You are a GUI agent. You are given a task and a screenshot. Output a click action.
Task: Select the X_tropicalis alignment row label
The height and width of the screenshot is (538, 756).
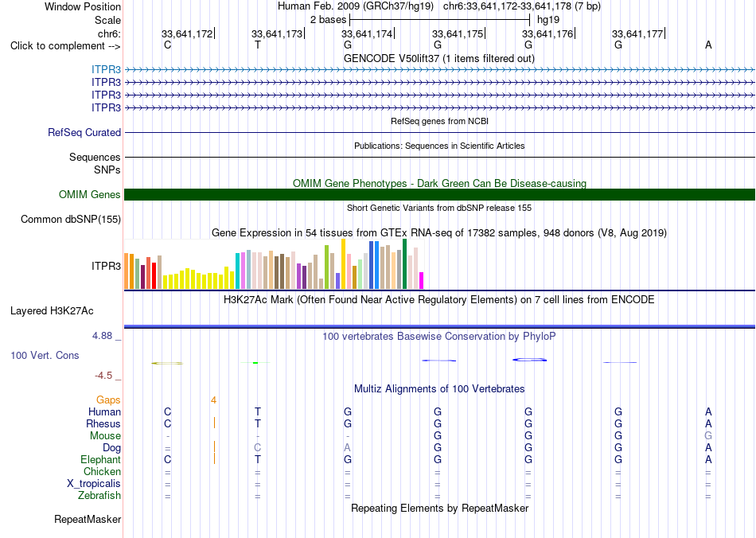pyautogui.click(x=94, y=484)
